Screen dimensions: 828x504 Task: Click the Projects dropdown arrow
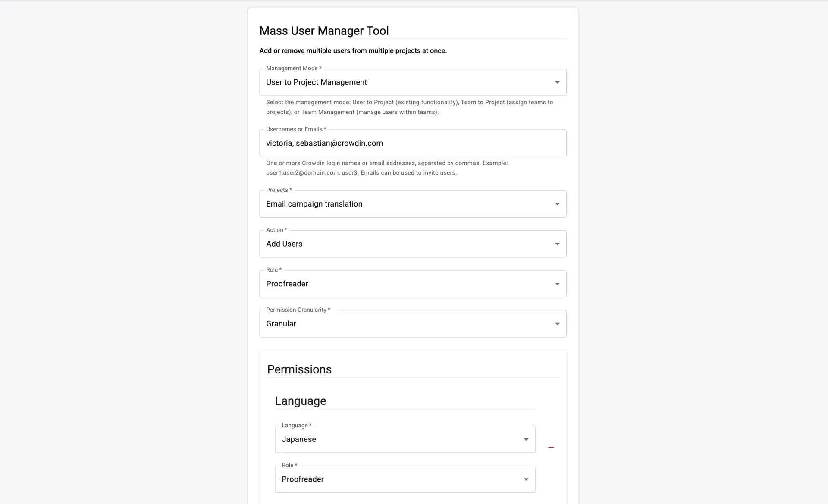tap(557, 204)
